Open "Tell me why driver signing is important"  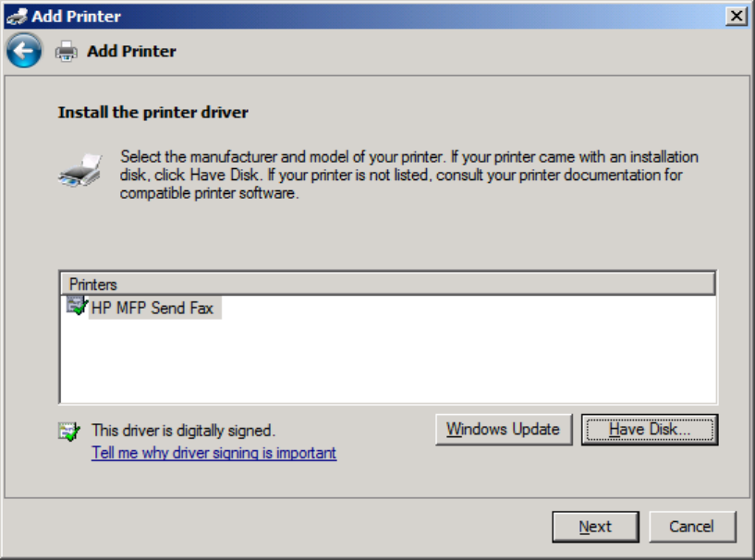[x=213, y=453]
